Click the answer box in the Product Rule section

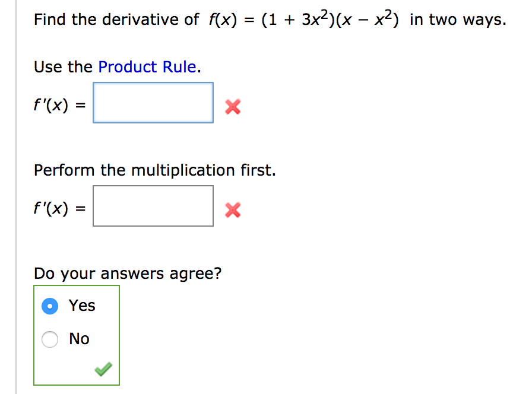tap(153, 102)
